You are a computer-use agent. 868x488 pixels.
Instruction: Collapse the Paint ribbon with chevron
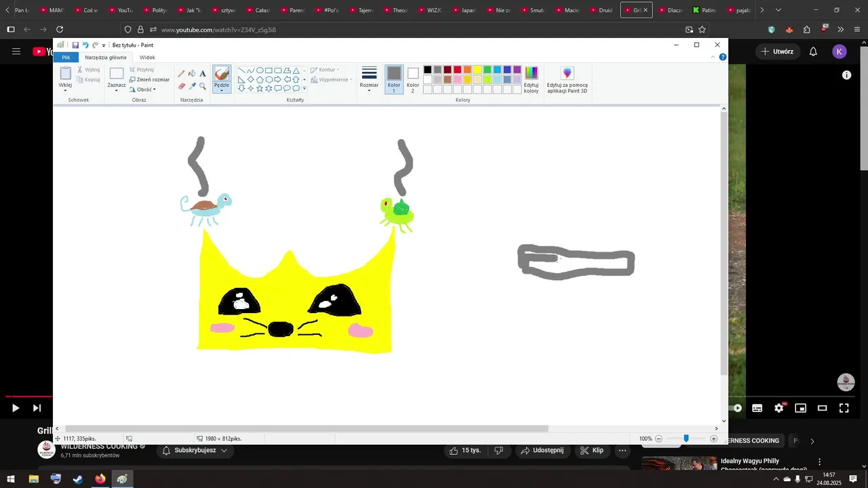pos(713,57)
